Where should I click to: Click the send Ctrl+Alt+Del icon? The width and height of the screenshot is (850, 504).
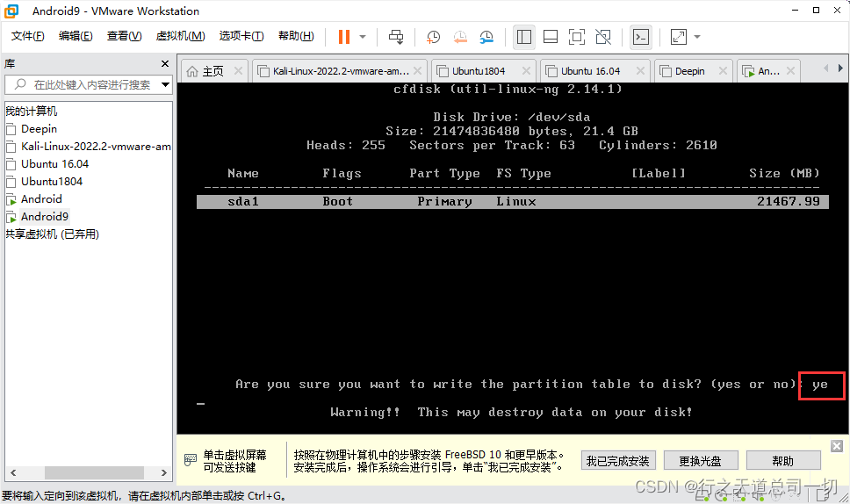point(396,37)
